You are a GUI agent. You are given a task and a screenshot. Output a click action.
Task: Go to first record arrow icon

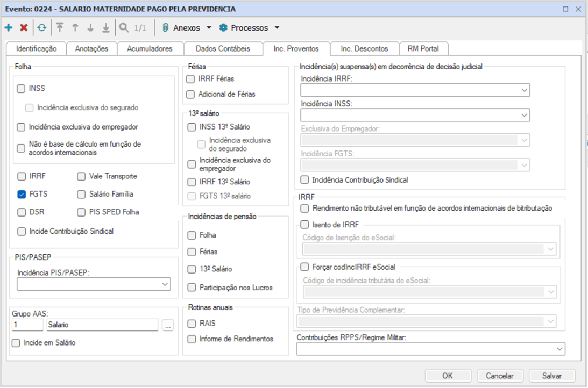click(x=60, y=27)
